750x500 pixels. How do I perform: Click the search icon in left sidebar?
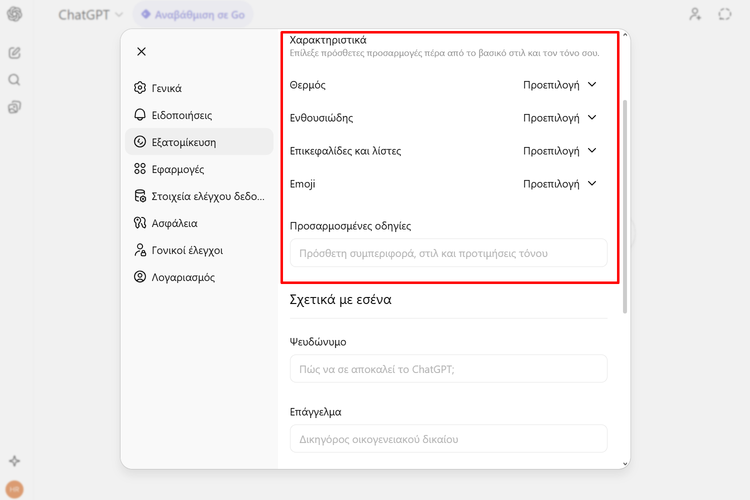(x=15, y=80)
